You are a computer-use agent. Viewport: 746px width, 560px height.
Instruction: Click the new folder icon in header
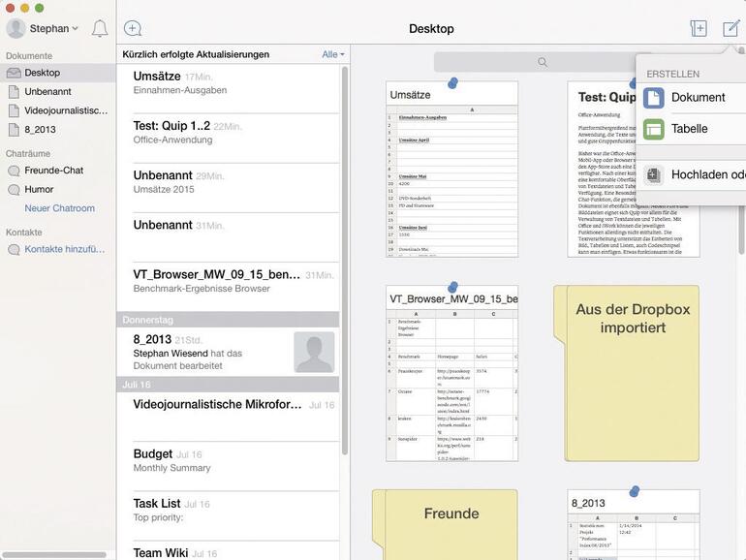pos(699,28)
